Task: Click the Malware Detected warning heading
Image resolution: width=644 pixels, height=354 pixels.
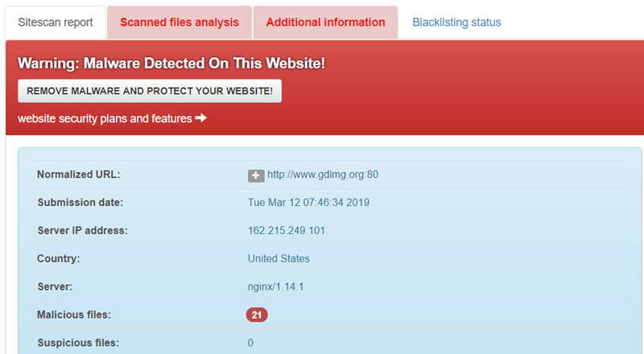Action: tap(171, 63)
